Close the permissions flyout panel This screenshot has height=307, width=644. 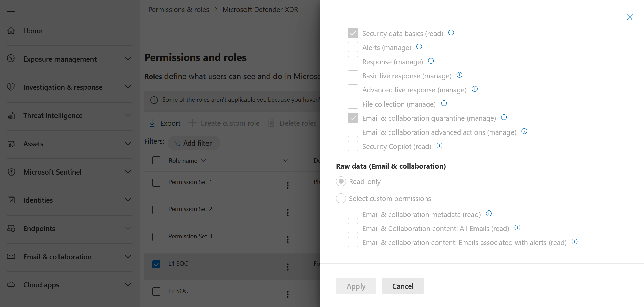click(629, 17)
